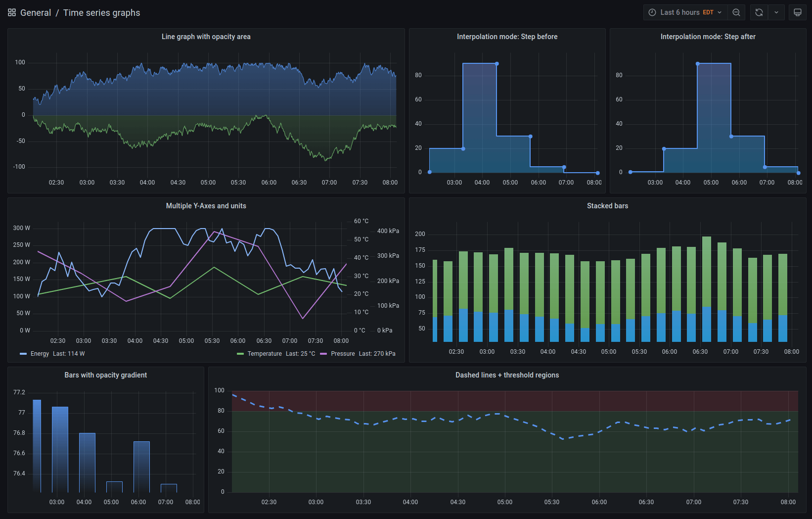Open Bars with opacity gradient panel menu
The height and width of the screenshot is (519, 812).
click(105, 375)
